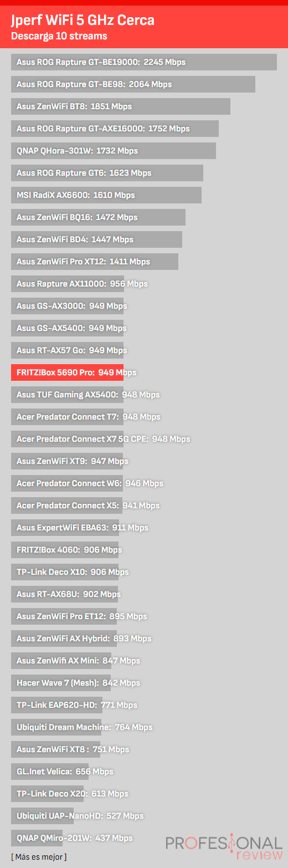Select the Asus ZenWiFi XT9 bar

[67, 461]
